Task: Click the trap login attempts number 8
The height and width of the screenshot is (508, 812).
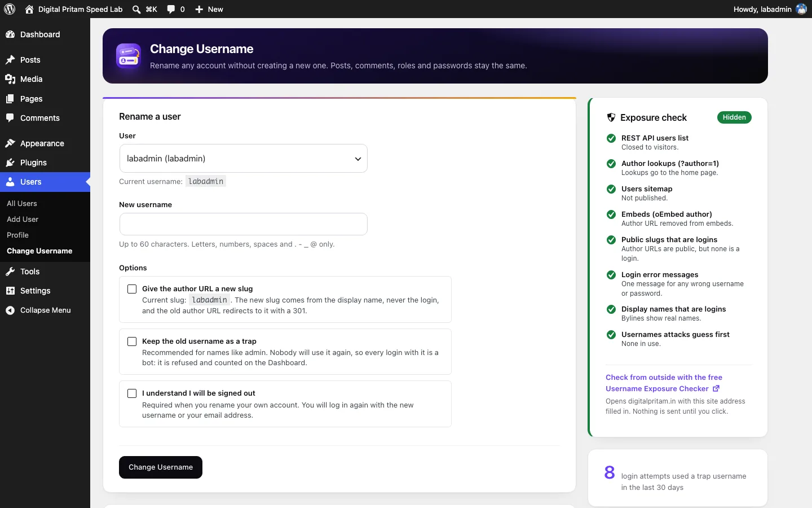Action: (610, 472)
